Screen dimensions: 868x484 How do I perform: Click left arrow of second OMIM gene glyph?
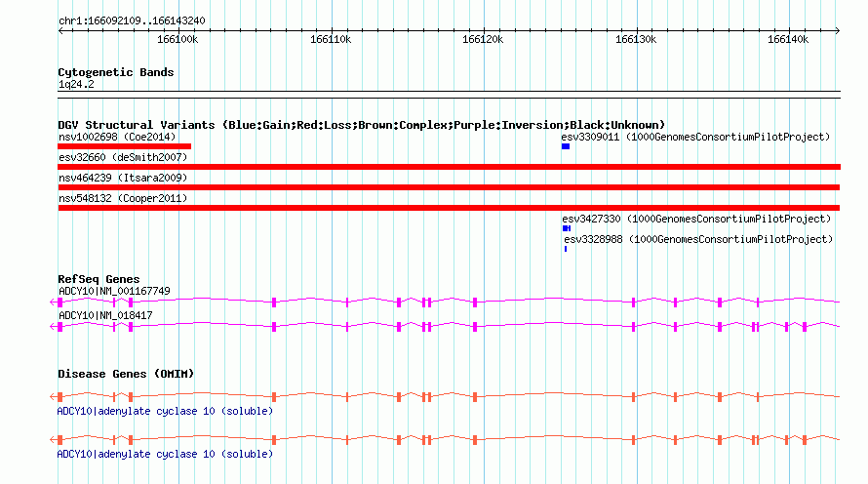point(53,440)
